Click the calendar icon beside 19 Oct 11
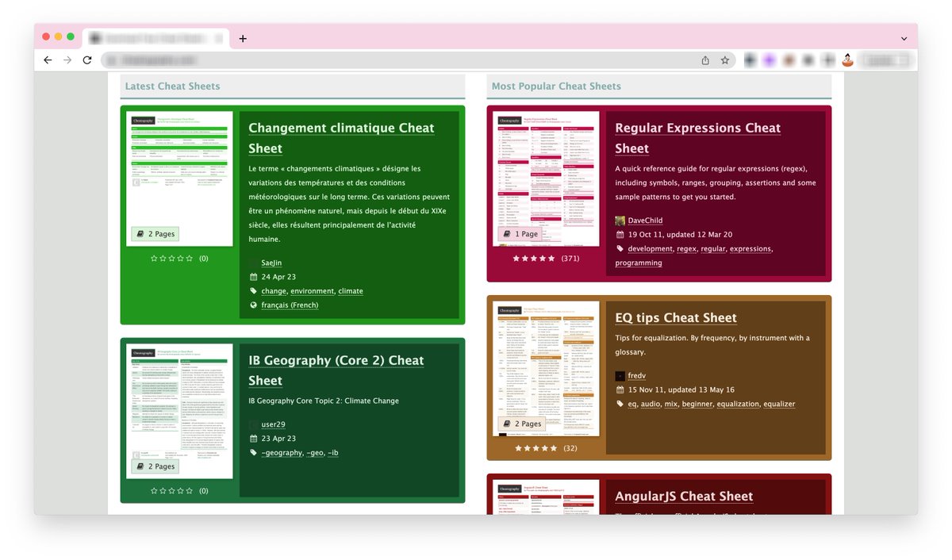 [x=620, y=235]
